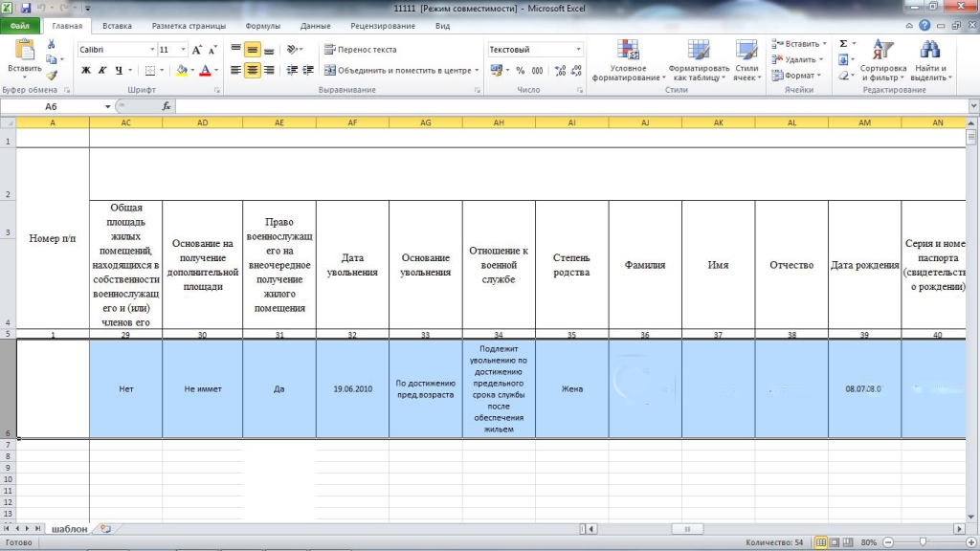
Task: Toggle bold Ж formatting
Action: (x=86, y=70)
